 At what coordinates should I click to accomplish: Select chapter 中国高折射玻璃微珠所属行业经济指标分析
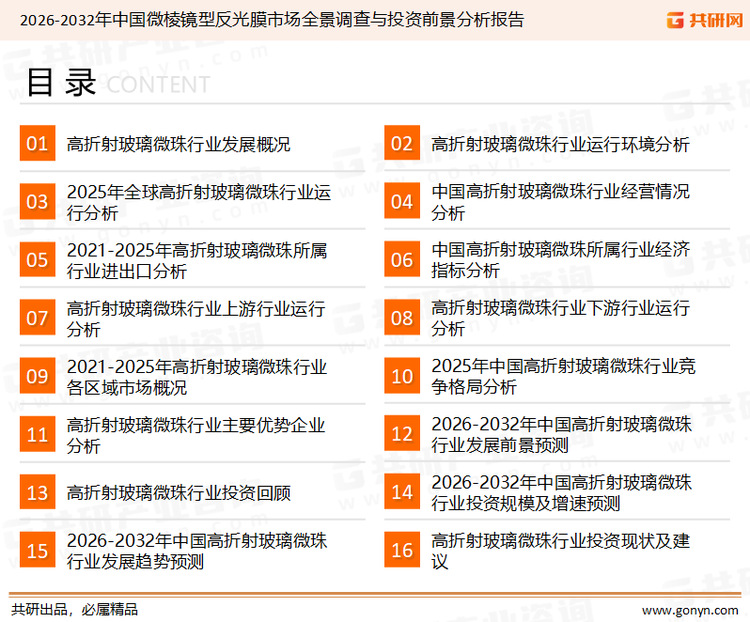pyautogui.click(x=560, y=260)
